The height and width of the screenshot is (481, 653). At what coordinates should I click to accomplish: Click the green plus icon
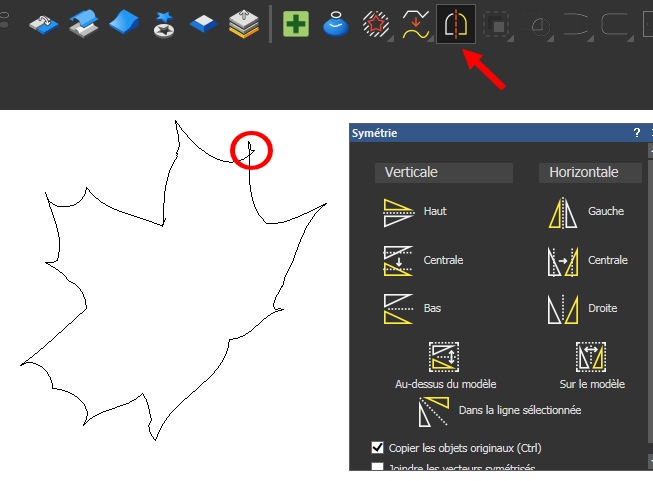(296, 24)
